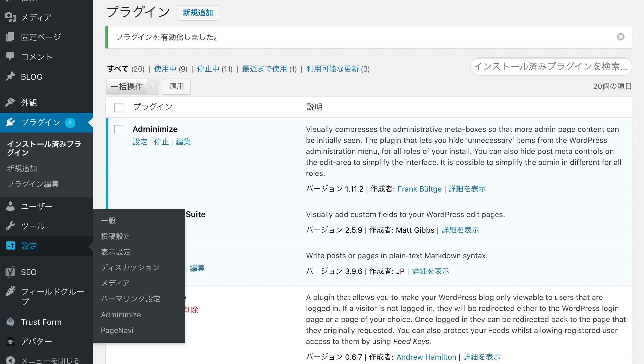
Task: Open Adminimize 設定 link
Action: pos(140,142)
